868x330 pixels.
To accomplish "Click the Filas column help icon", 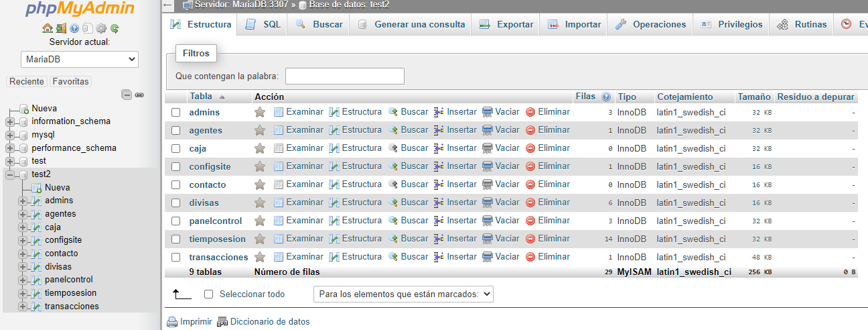I will coord(606,97).
